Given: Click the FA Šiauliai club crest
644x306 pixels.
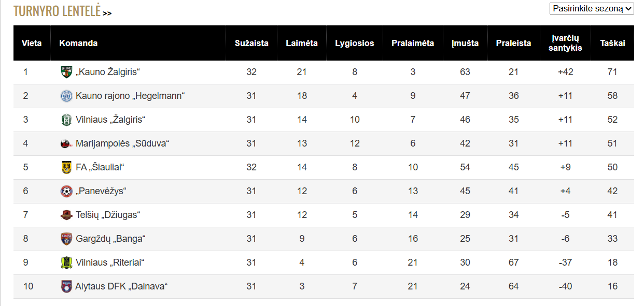Looking at the screenshot, I should coord(66,167).
